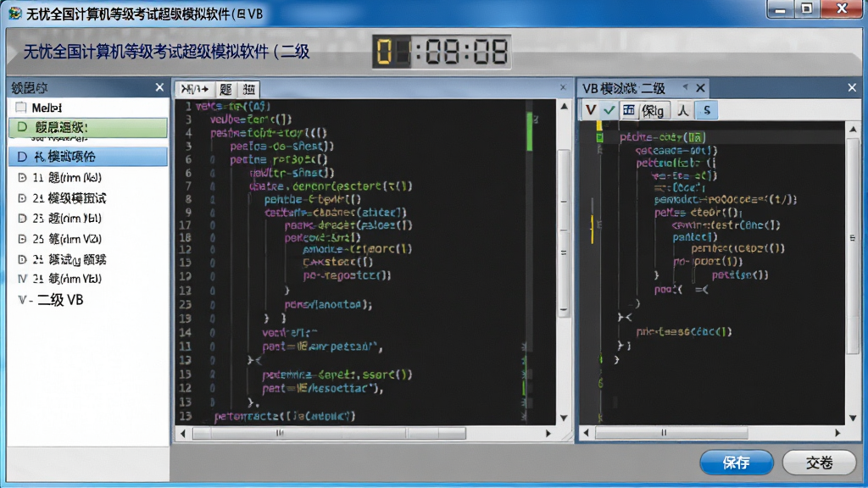Viewport: 868px width, 488px height.
Task: Click the right editor horizontal scrollbar thumb
Action: 671,433
